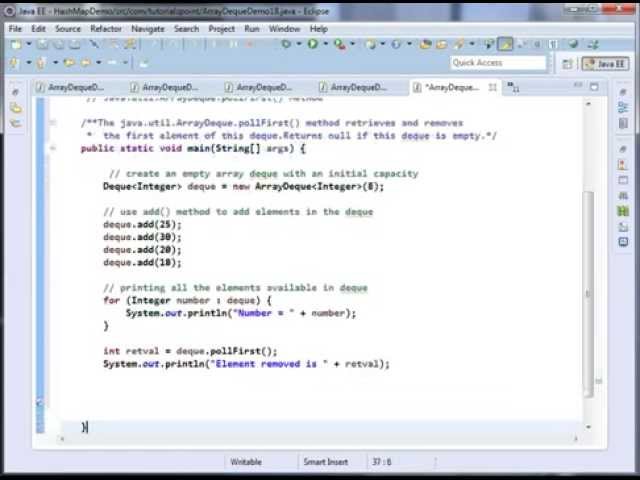
Task: Open the Search menu
Action: [187, 29]
